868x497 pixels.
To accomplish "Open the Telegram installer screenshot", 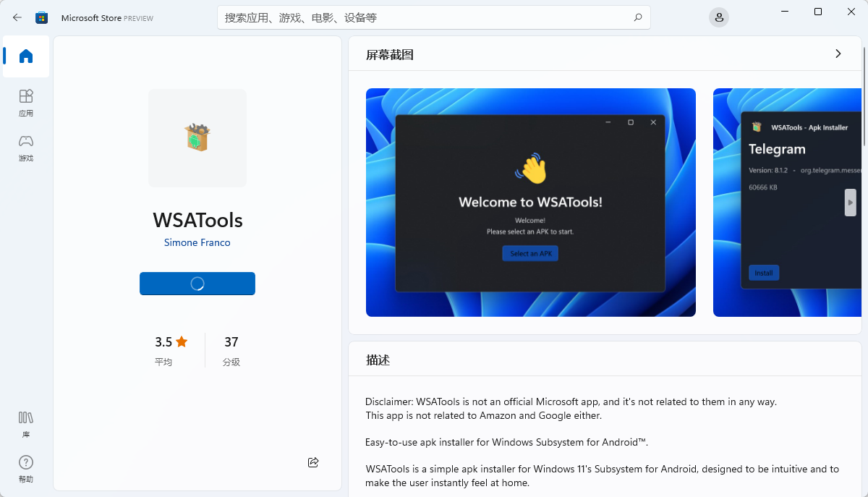I will click(788, 202).
